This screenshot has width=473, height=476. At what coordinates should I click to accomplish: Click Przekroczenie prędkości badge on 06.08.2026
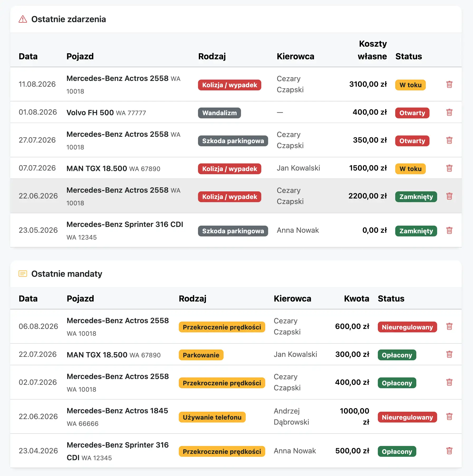[222, 327]
